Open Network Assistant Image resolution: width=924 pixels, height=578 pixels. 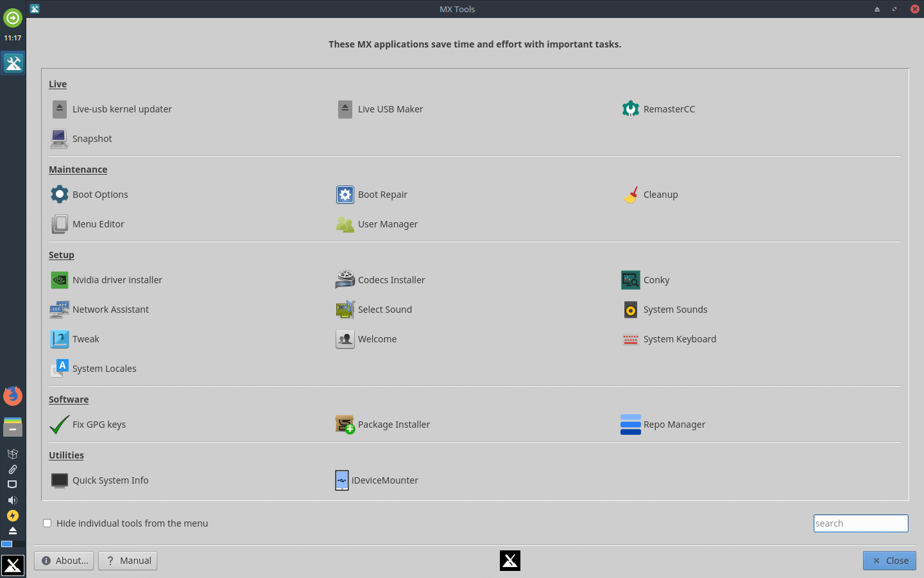99,310
